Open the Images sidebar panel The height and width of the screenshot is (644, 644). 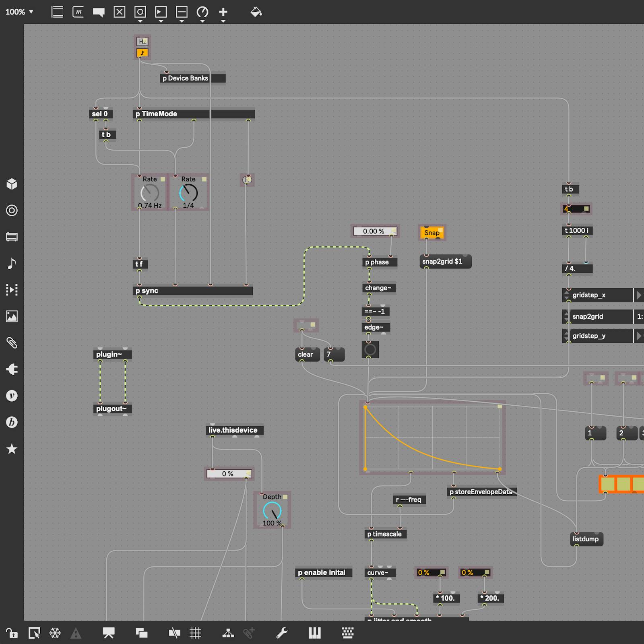click(12, 316)
